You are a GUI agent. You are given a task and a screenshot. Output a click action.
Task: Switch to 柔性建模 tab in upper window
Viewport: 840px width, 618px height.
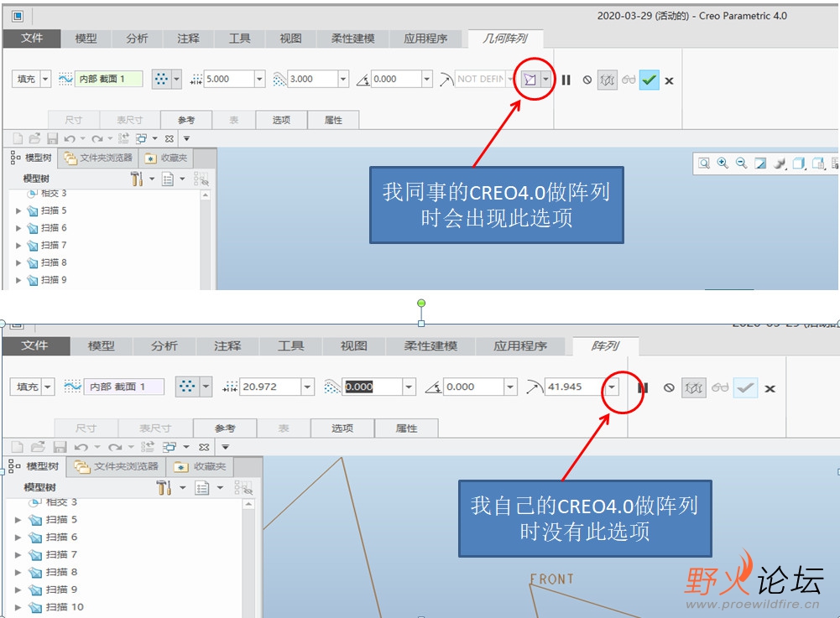tap(352, 39)
